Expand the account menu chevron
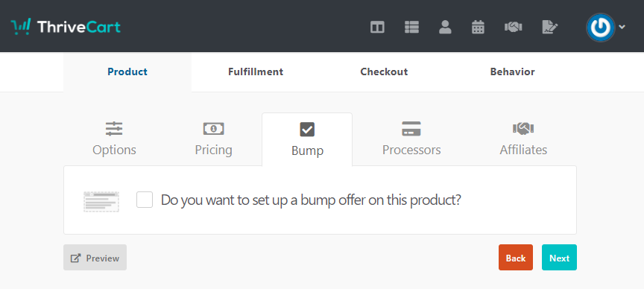This screenshot has height=289, width=644. 622,27
